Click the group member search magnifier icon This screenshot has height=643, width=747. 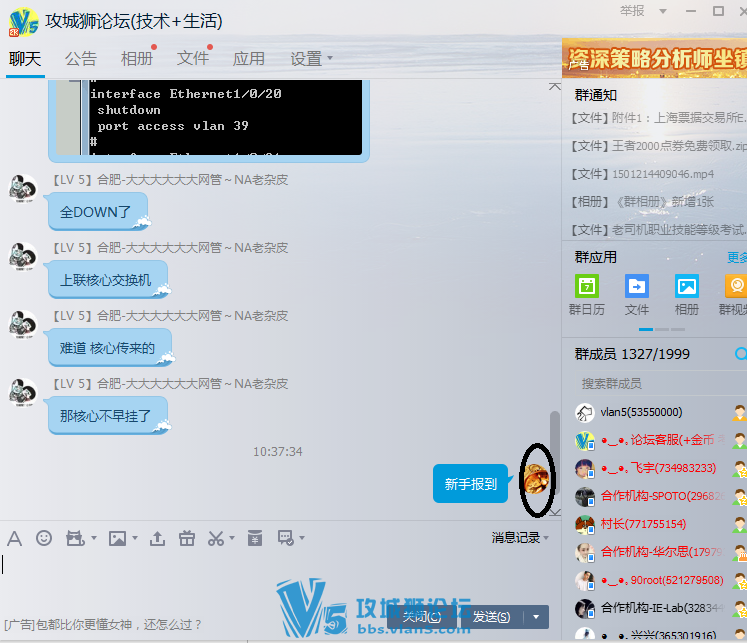(740, 354)
